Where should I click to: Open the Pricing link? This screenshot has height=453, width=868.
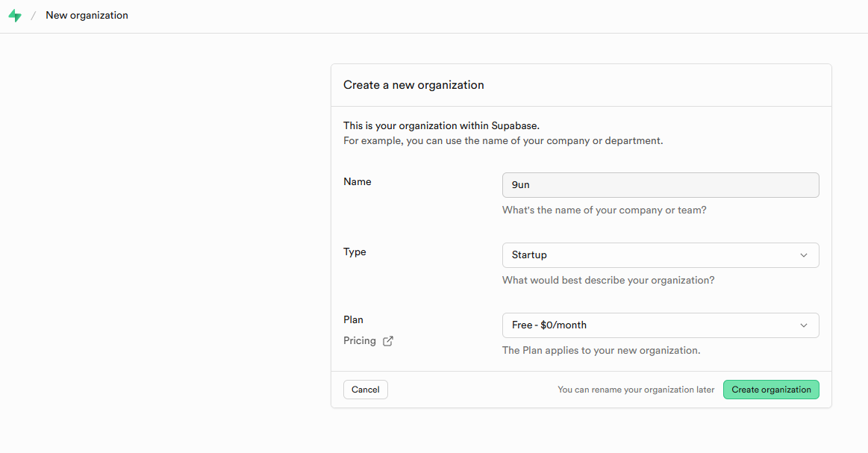[360, 340]
